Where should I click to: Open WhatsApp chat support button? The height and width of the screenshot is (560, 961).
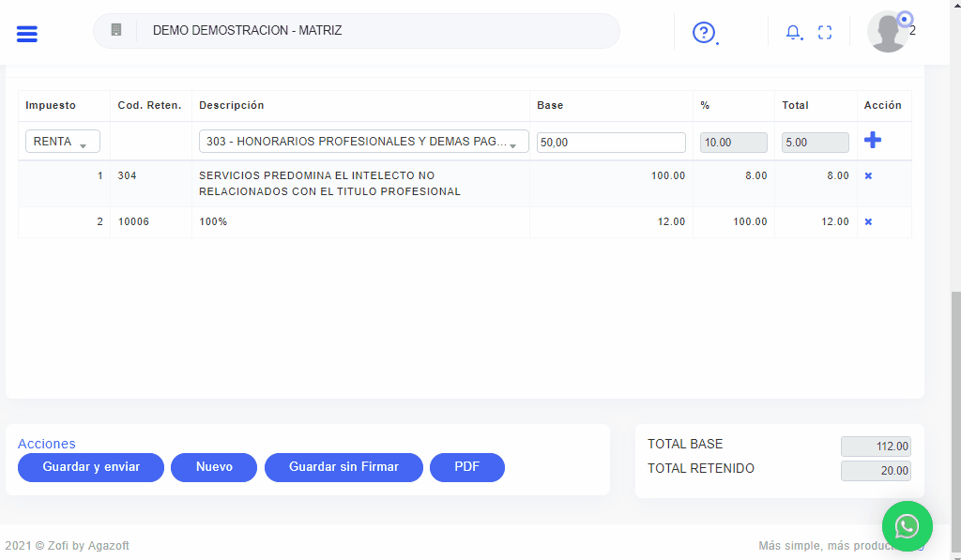click(907, 526)
